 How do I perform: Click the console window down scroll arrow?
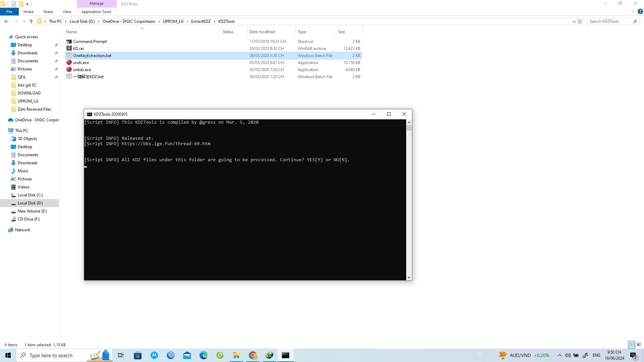[409, 278]
